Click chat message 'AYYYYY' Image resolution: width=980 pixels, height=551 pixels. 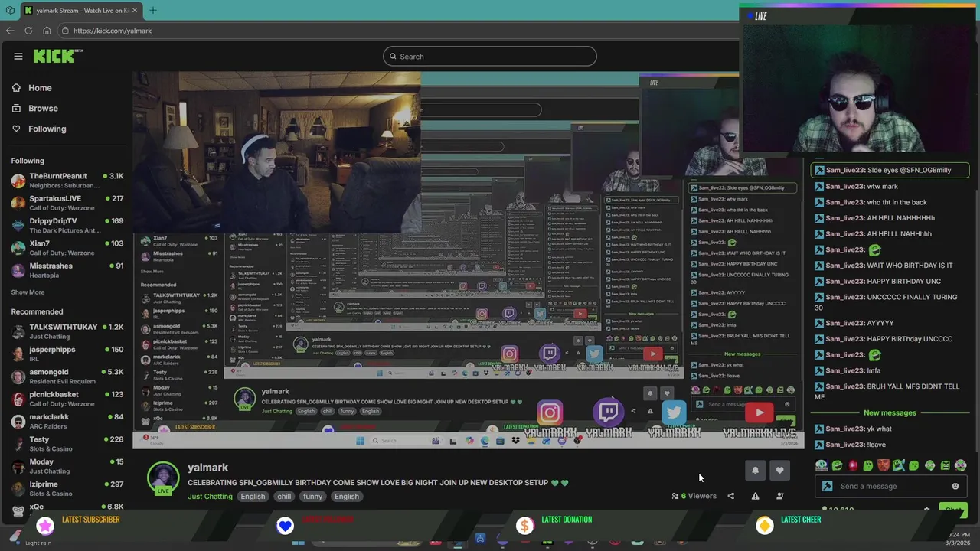[880, 323]
